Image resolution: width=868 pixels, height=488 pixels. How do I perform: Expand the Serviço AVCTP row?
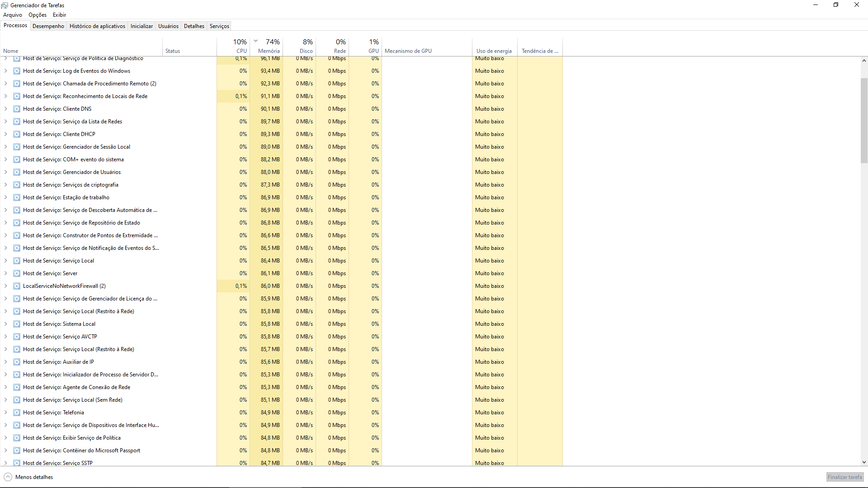6,337
